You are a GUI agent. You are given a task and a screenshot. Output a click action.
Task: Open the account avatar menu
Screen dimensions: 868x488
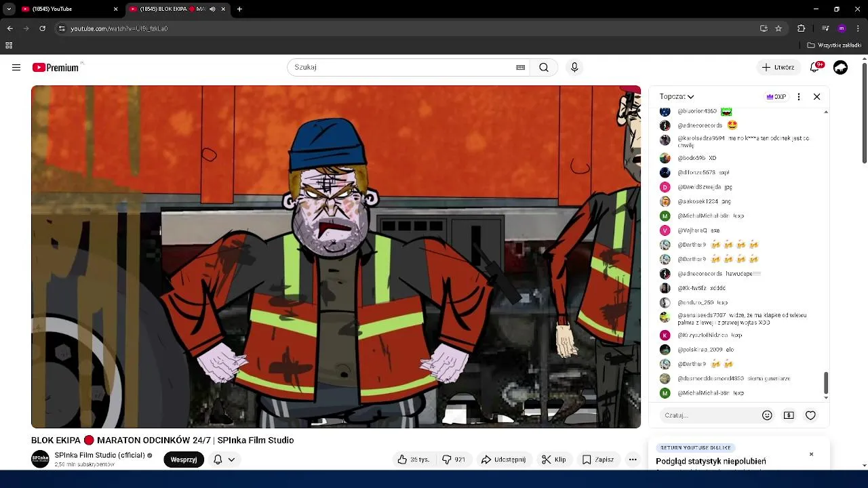[x=840, y=67]
